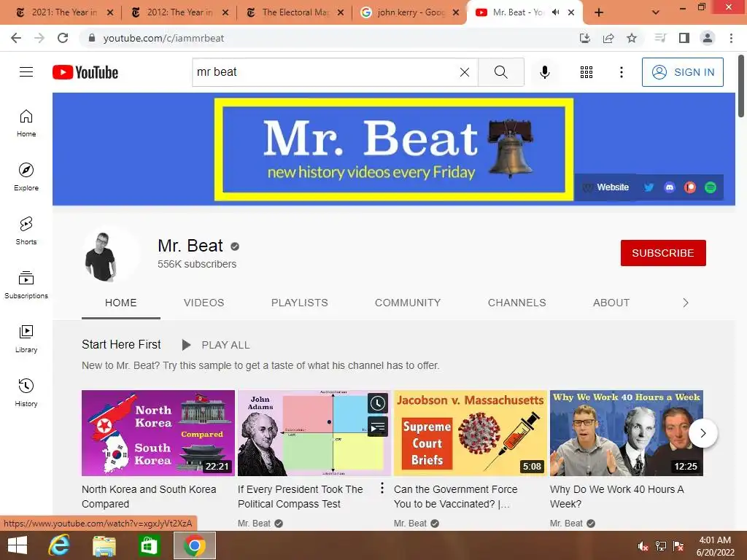
Task: Open the Chrome three-dot menu
Action: click(x=731, y=38)
